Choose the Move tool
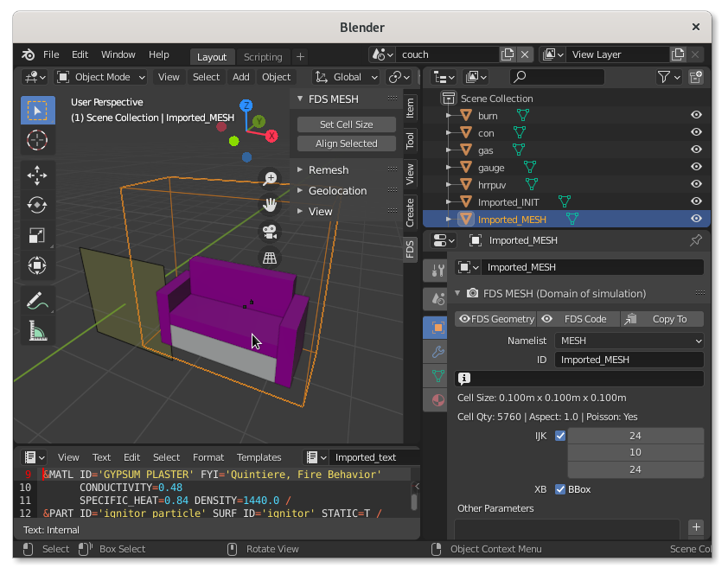Image resolution: width=728 pixels, height=574 pixels. (37, 175)
